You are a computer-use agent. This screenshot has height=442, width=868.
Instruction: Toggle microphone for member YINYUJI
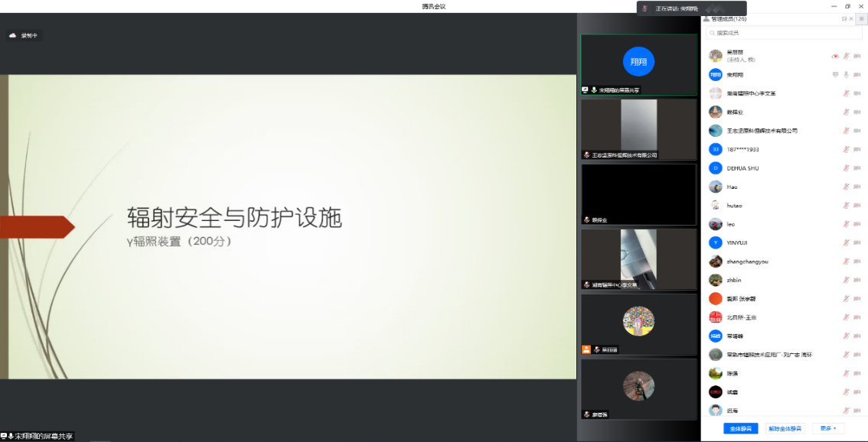tap(847, 243)
